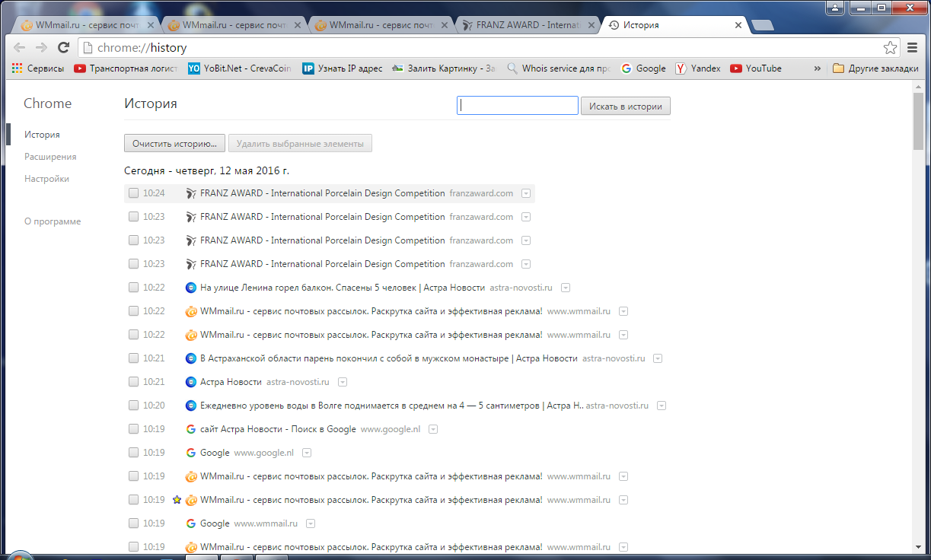Open dropdown for Ежедневно уровень воды entry

[662, 406]
